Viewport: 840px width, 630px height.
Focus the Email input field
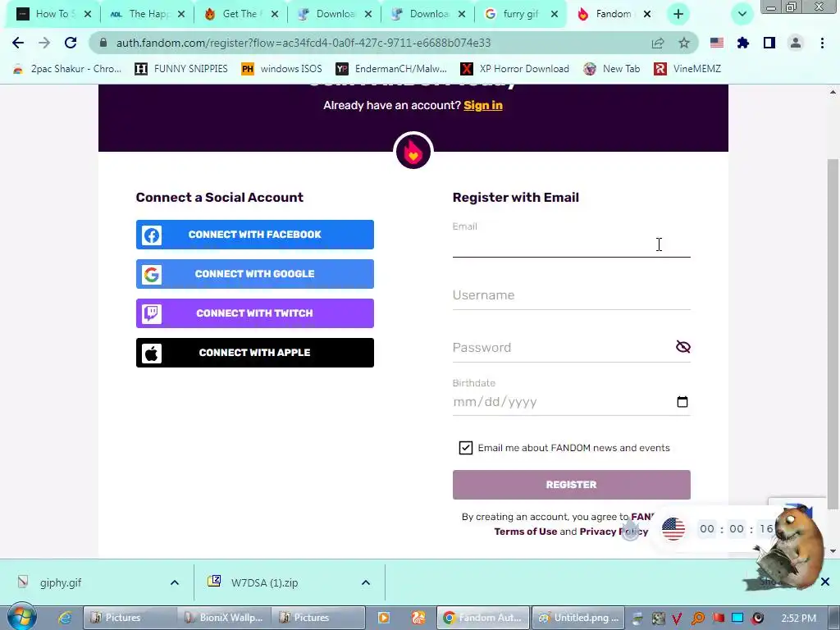point(571,244)
